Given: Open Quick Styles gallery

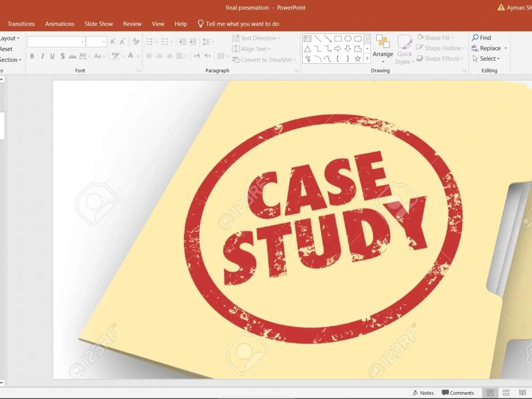Looking at the screenshot, I should click(404, 49).
